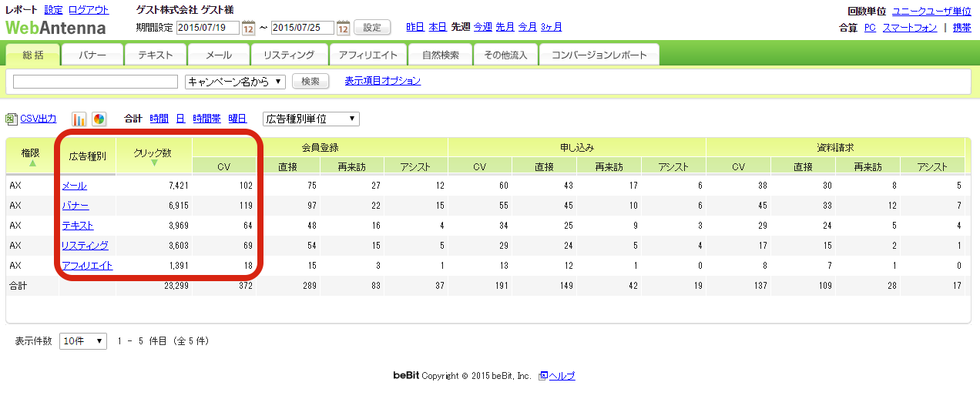The height and width of the screenshot is (399, 980).
Task: Click the campaign search text field
Action: tap(96, 82)
